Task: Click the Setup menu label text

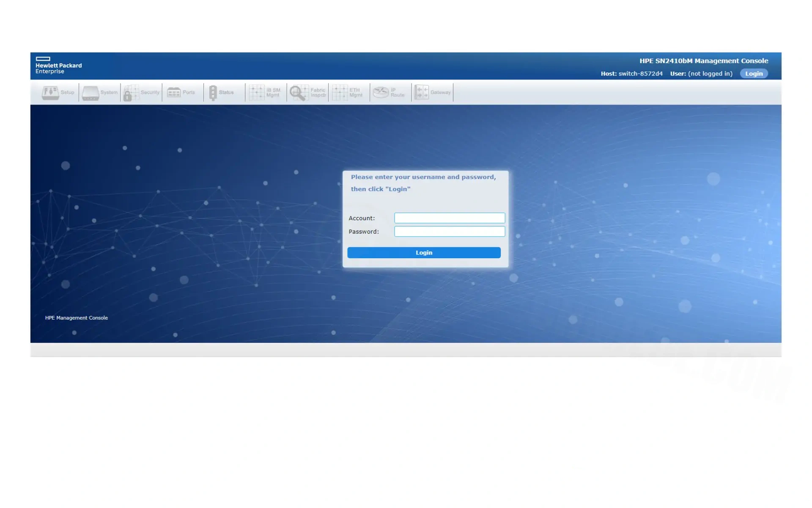Action: (x=67, y=92)
